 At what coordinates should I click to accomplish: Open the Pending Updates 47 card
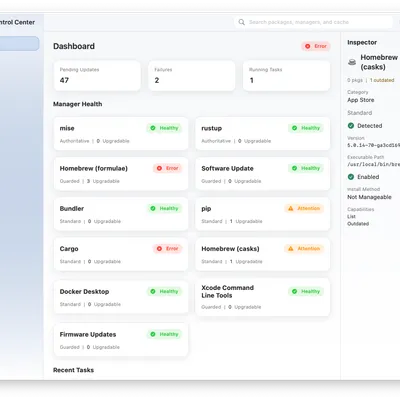coord(97,76)
